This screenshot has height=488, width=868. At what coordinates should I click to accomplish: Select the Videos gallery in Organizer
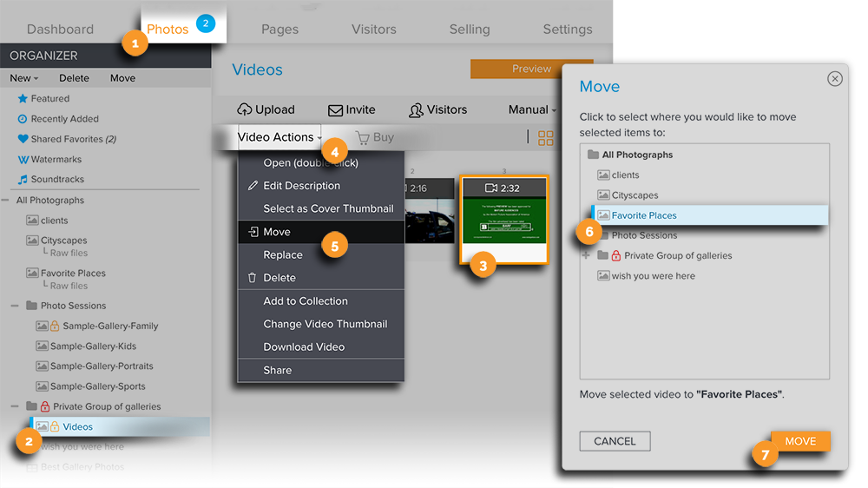(x=120, y=426)
